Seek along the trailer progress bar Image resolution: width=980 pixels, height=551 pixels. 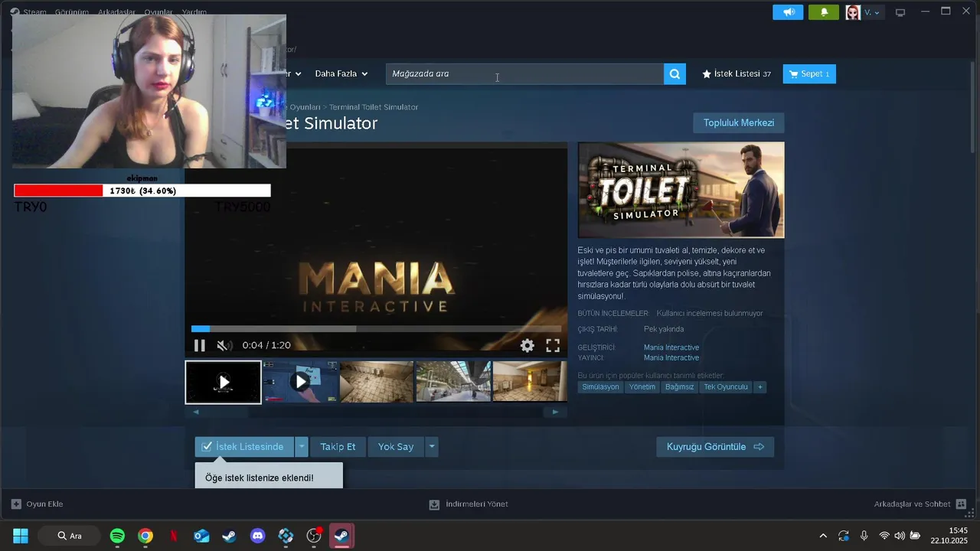376,329
